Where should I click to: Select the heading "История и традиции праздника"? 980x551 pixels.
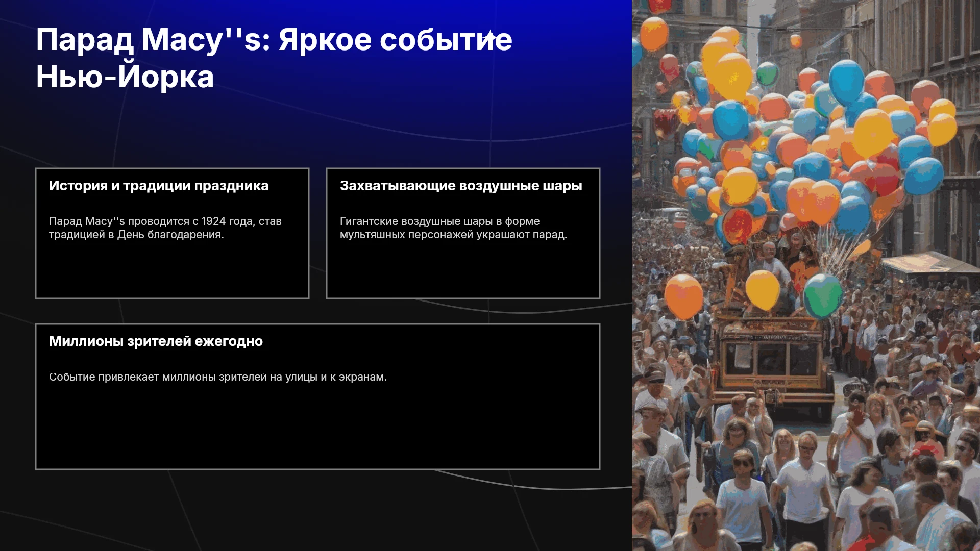pos(159,186)
